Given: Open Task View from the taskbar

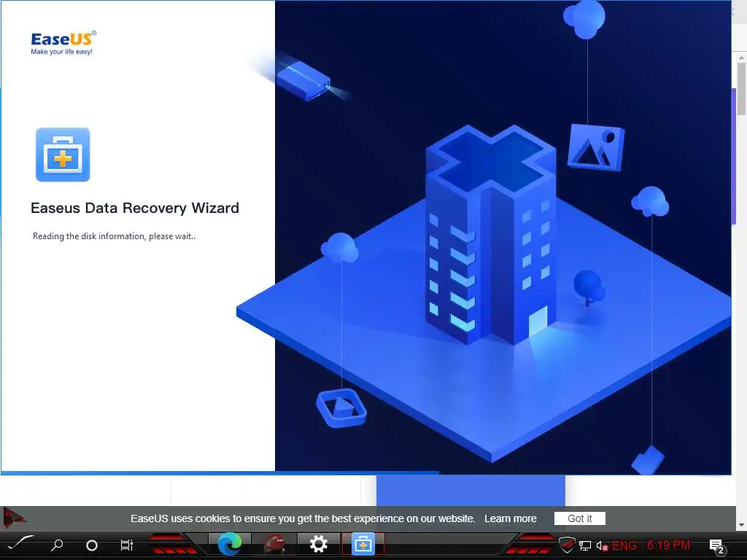Looking at the screenshot, I should pos(127,545).
